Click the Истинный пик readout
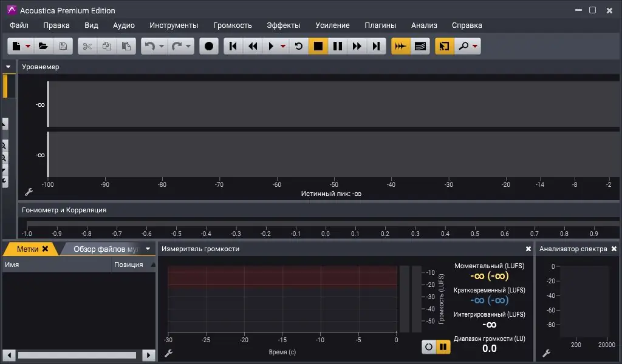 (x=331, y=194)
